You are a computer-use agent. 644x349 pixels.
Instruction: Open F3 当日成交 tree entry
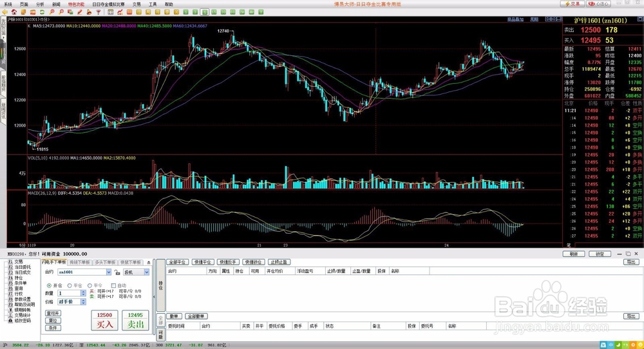pyautogui.click(x=19, y=272)
